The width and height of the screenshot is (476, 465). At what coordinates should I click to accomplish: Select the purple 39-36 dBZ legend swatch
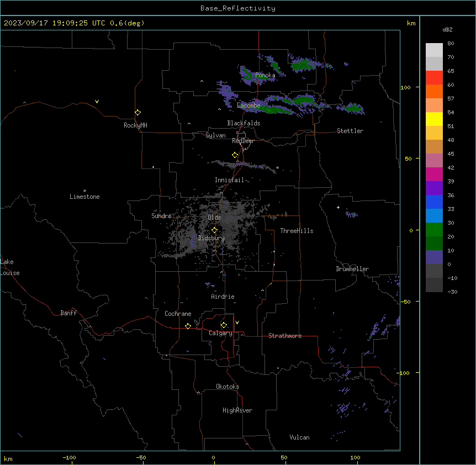[434, 188]
